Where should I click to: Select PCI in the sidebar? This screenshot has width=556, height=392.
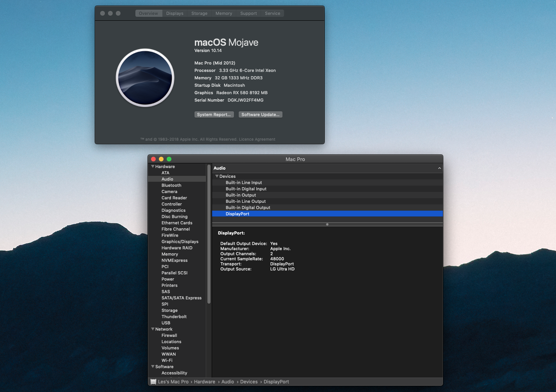[x=177, y=267]
